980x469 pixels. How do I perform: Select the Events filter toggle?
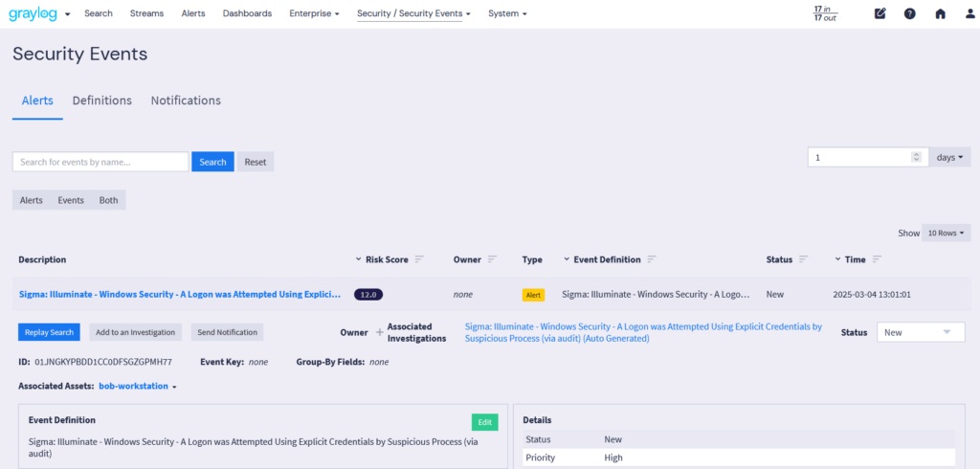tap(71, 200)
